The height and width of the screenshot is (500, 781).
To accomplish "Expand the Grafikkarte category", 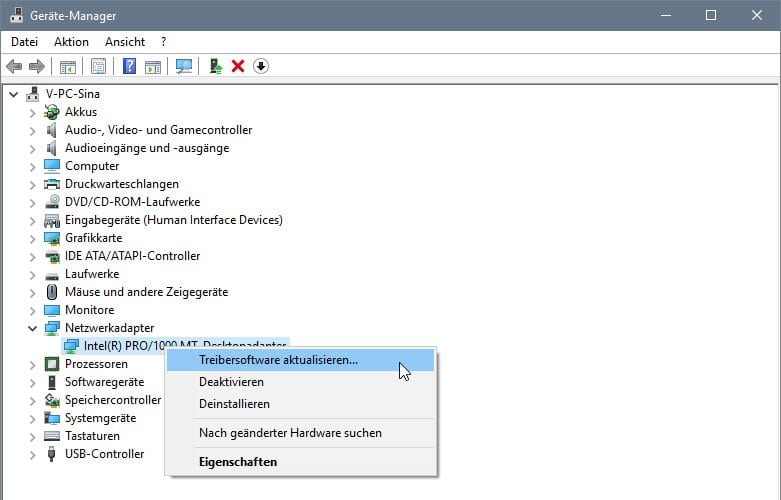I will click(32, 239).
